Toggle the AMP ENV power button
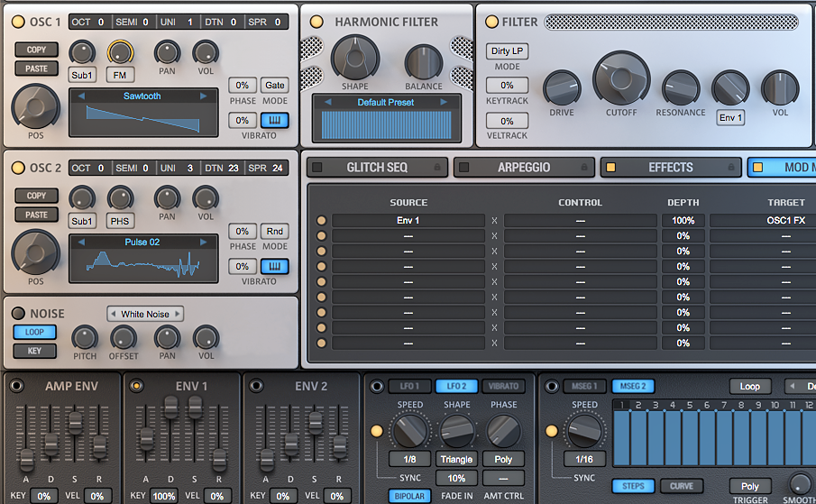The width and height of the screenshot is (816, 504). [16, 386]
